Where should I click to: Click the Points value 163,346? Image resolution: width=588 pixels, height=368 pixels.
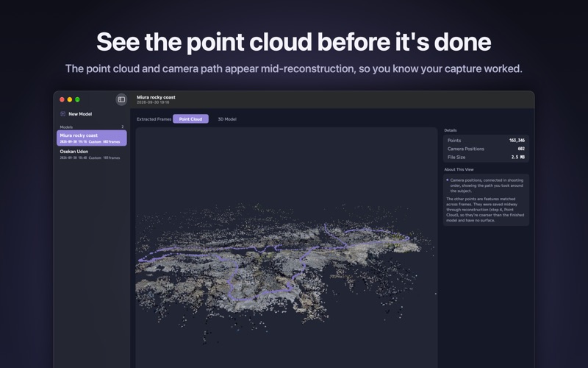(x=517, y=141)
